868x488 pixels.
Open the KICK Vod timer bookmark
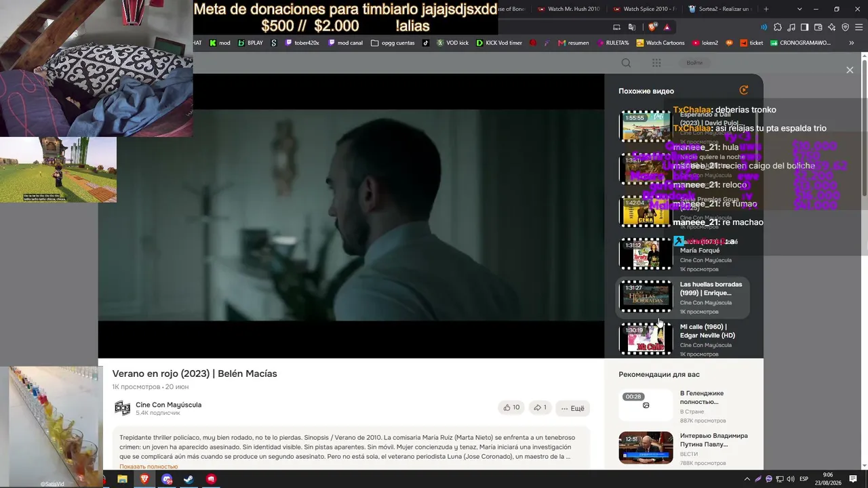tap(499, 43)
